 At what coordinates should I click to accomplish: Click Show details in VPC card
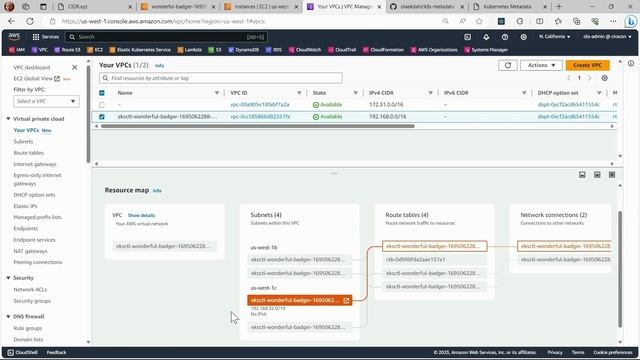tap(141, 215)
